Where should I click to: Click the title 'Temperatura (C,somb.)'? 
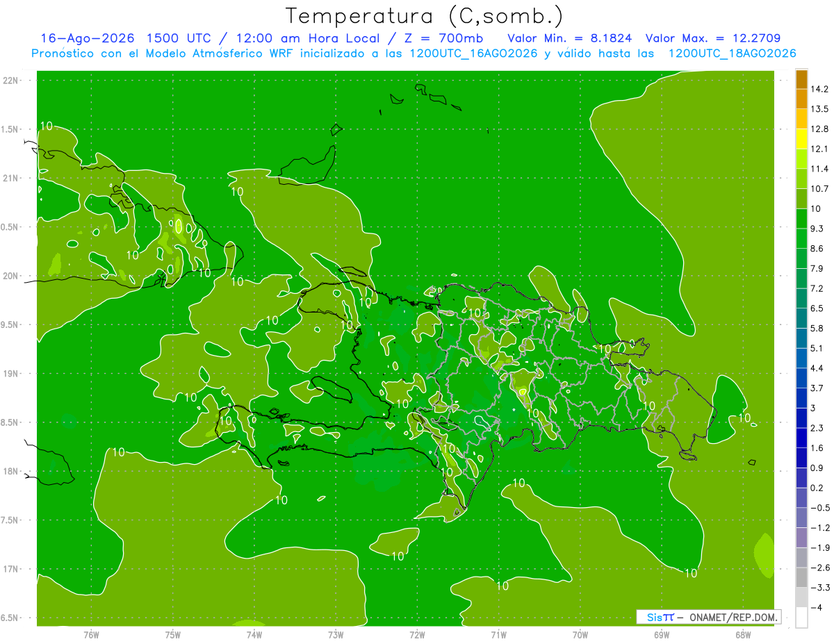[425, 15]
